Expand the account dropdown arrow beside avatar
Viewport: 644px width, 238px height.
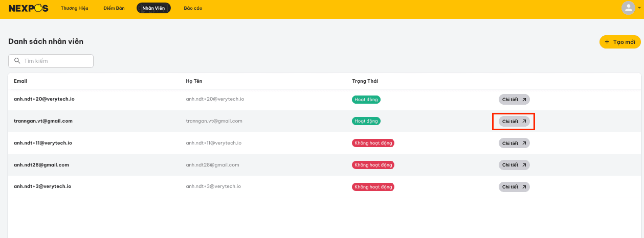pos(639,8)
